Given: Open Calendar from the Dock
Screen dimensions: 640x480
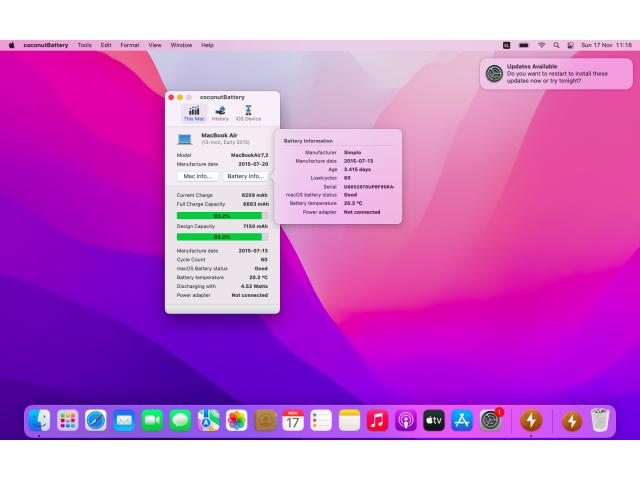Looking at the screenshot, I should [293, 420].
